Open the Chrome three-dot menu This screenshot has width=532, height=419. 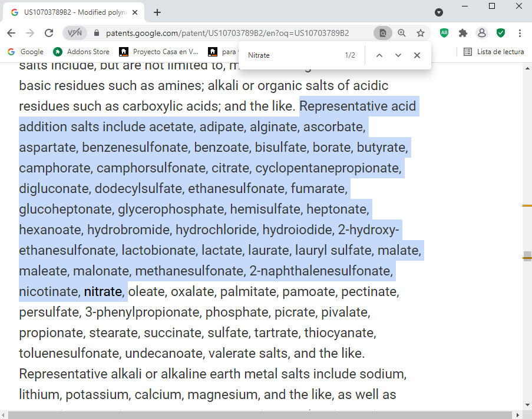[520, 33]
